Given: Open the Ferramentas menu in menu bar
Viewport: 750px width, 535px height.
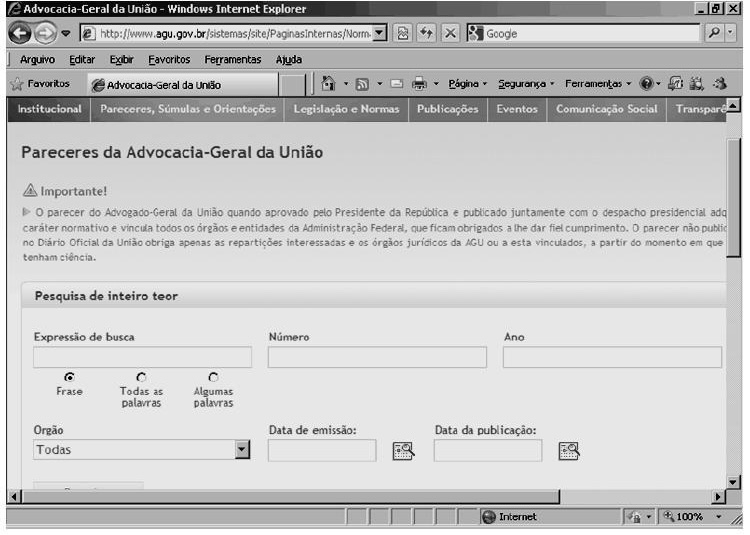Looking at the screenshot, I should tap(232, 60).
